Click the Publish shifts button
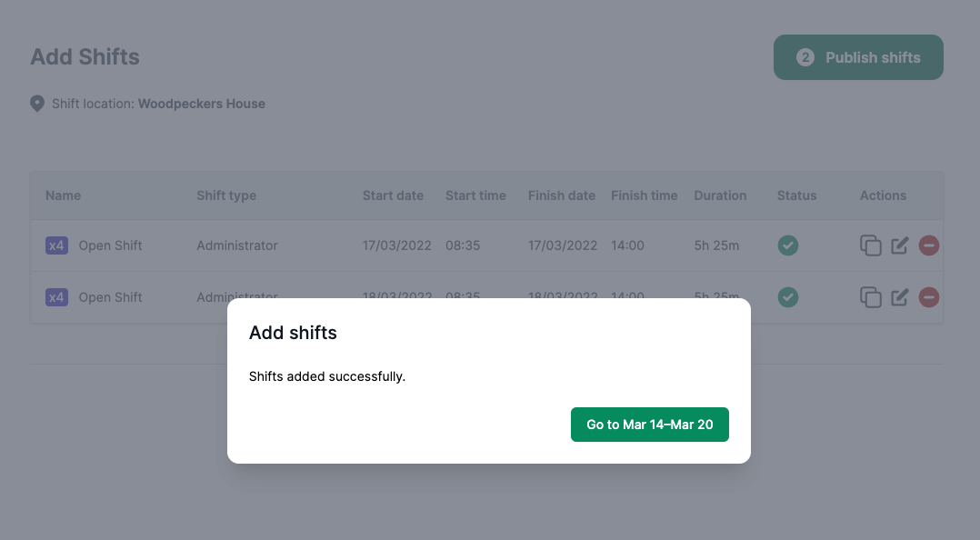Screen dimensions: 980x540 coord(858,57)
